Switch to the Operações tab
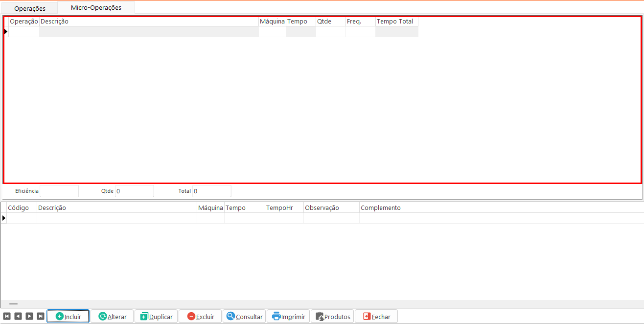The width and height of the screenshot is (644, 324). [30, 8]
